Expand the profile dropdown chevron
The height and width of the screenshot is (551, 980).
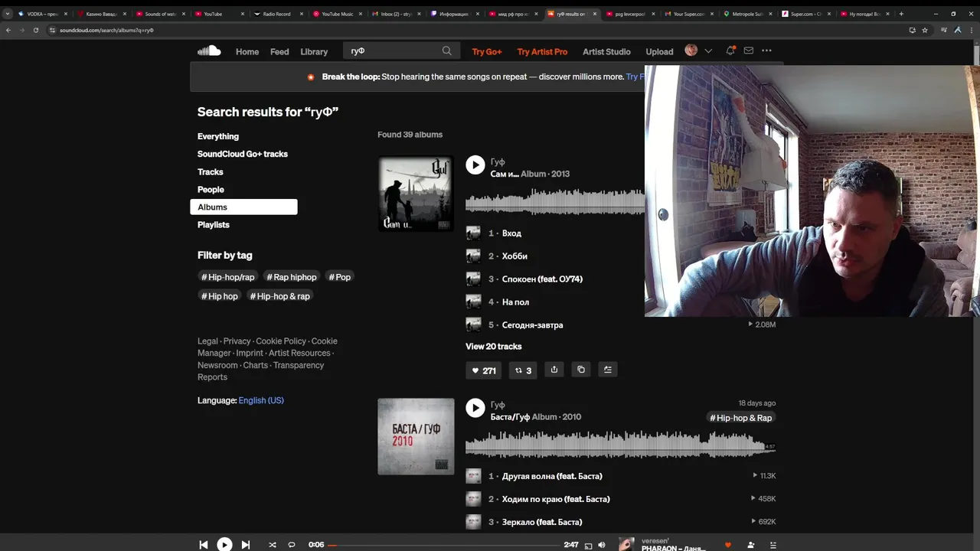click(x=708, y=51)
